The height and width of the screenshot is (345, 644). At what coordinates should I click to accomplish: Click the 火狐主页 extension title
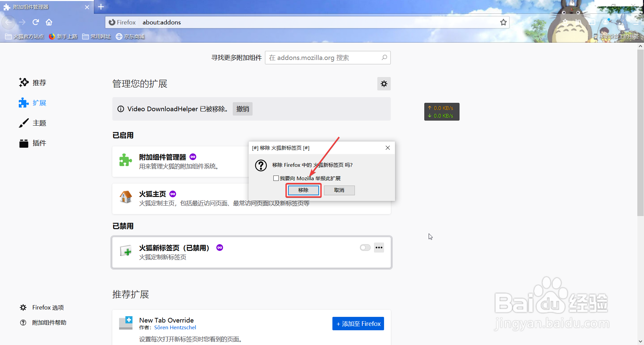pos(153,194)
